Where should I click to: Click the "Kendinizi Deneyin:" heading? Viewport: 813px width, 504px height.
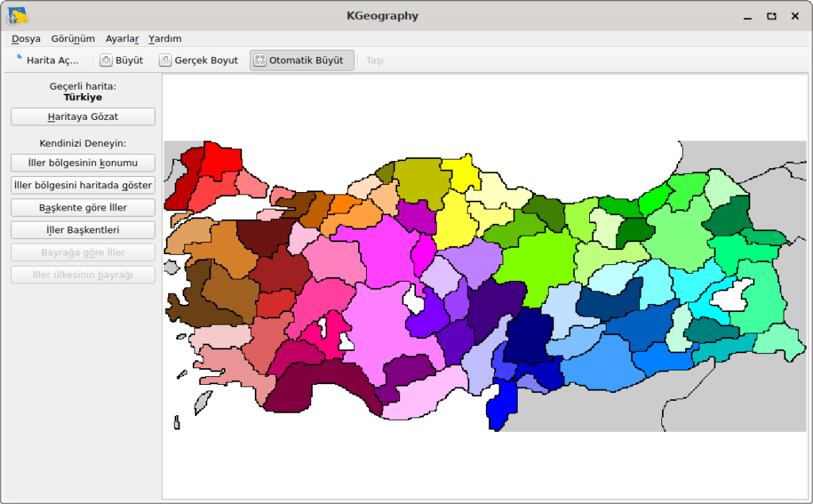pyautogui.click(x=83, y=143)
